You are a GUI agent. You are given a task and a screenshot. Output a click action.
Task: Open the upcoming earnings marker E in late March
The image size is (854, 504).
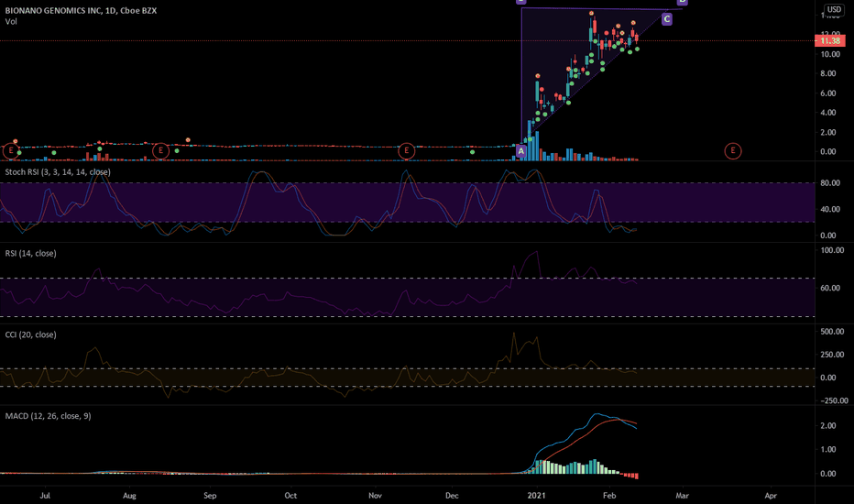coord(733,150)
